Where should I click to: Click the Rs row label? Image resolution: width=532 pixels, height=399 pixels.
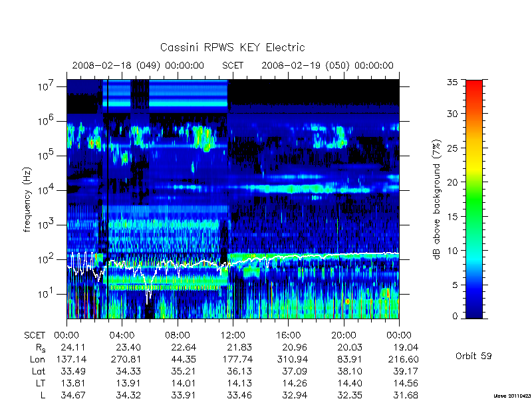click(x=40, y=348)
